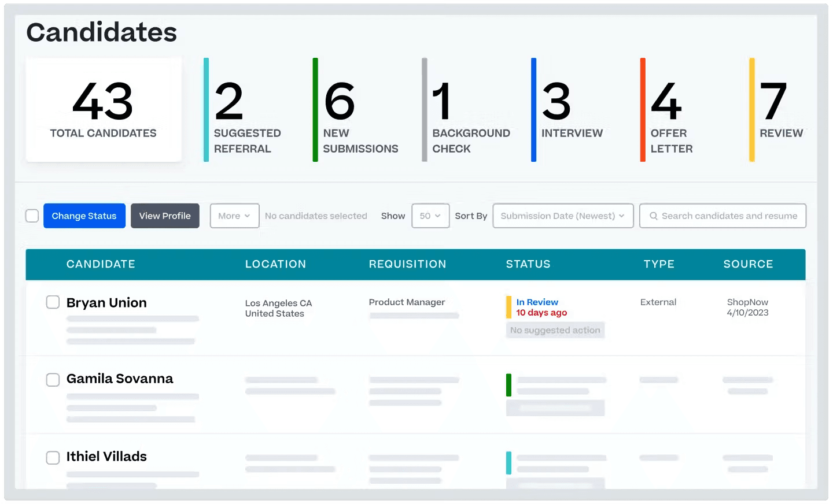Focus the Search candidates and resume field
The width and height of the screenshot is (833, 504).
pos(723,216)
